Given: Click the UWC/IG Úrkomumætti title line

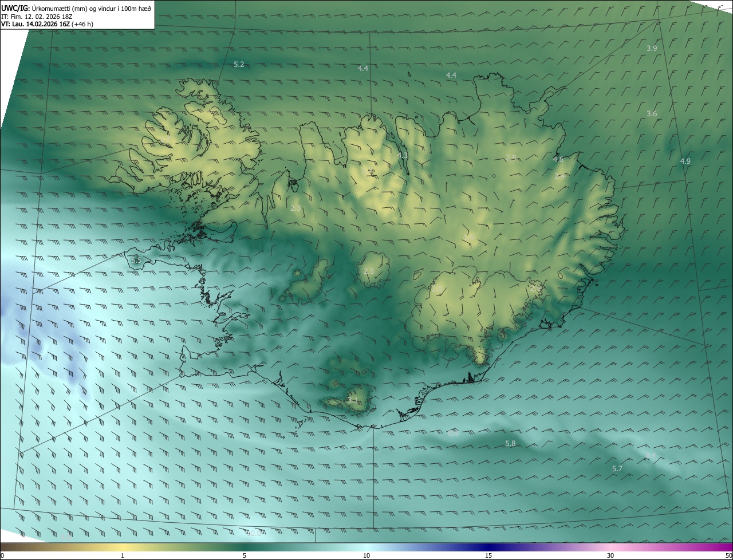Looking at the screenshot, I should (76, 8).
